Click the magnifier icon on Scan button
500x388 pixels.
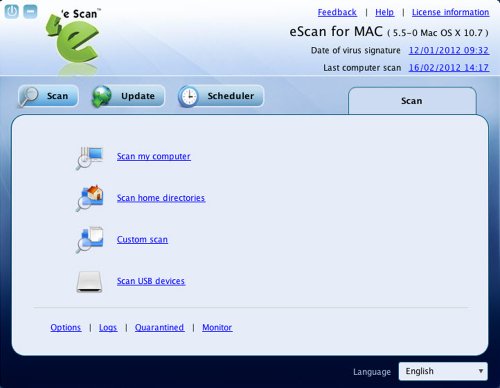pos(29,97)
